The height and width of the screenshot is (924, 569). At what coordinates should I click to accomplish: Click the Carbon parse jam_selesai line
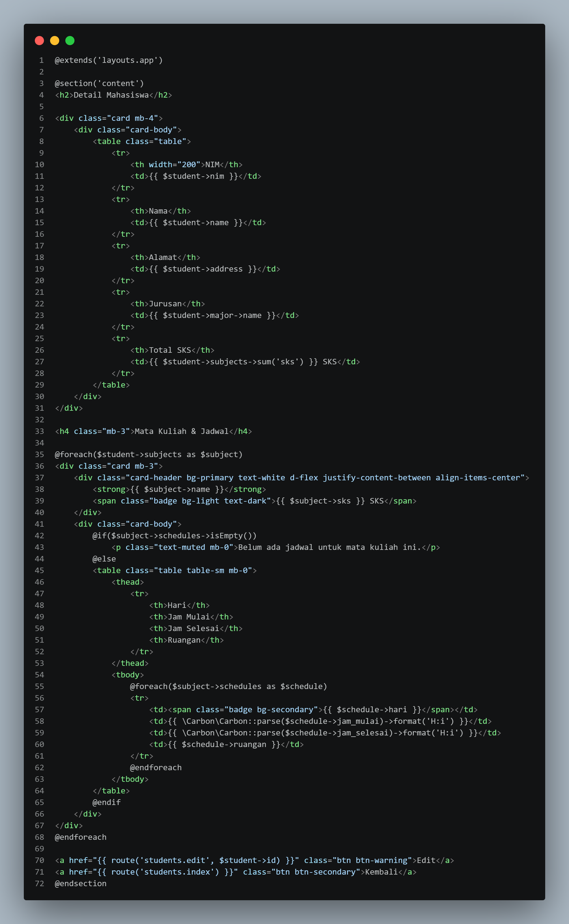tap(325, 733)
